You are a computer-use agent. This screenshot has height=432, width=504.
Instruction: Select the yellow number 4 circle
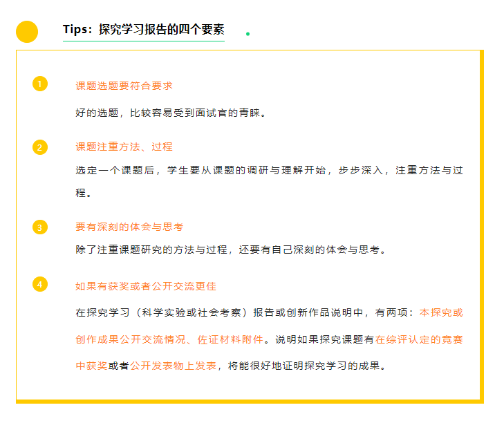40,284
